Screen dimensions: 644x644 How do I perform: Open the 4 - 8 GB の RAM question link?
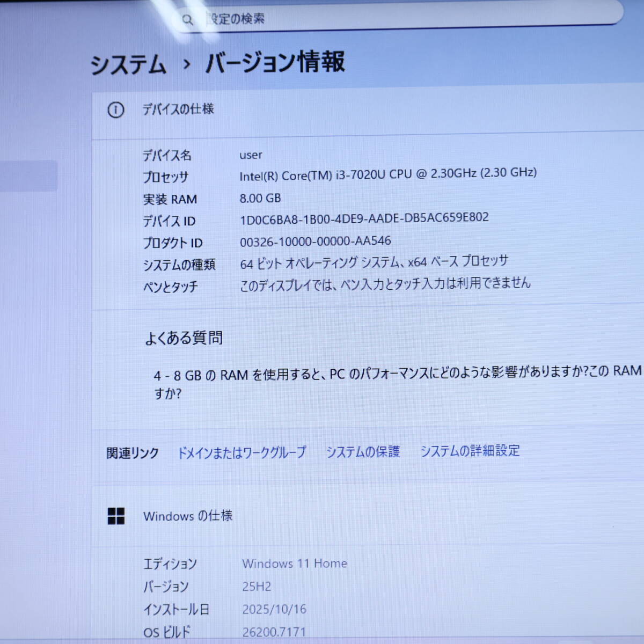(x=398, y=382)
